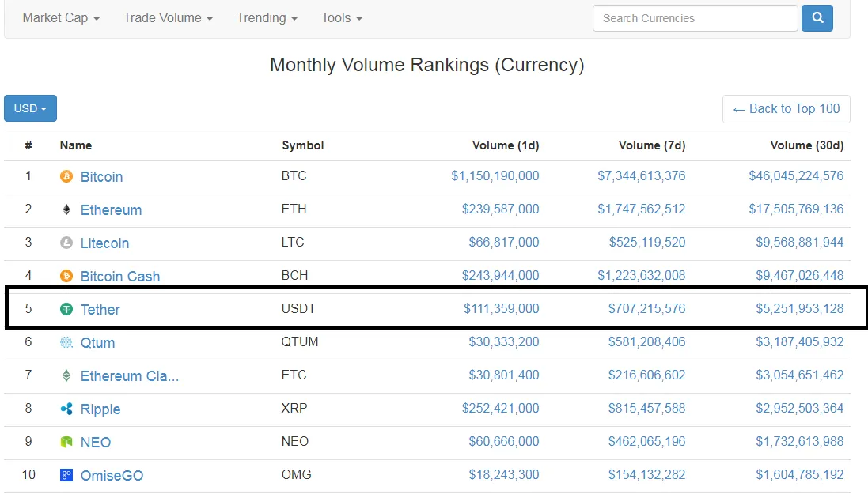868x498 pixels.
Task: Select the USDT symbol cell
Action: [x=298, y=309]
